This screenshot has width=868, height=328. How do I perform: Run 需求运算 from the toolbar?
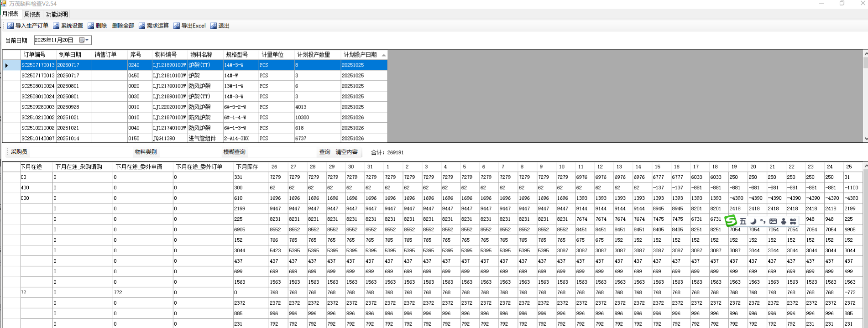(154, 26)
